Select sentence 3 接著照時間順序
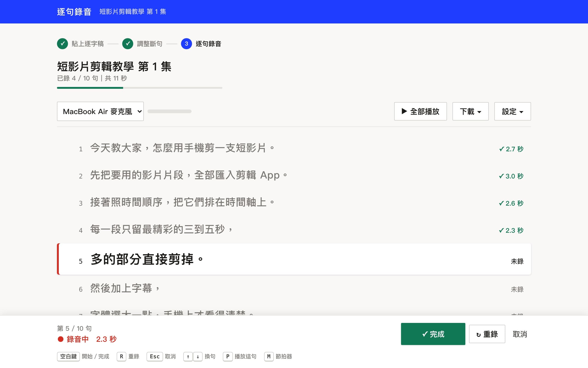 coord(294,202)
